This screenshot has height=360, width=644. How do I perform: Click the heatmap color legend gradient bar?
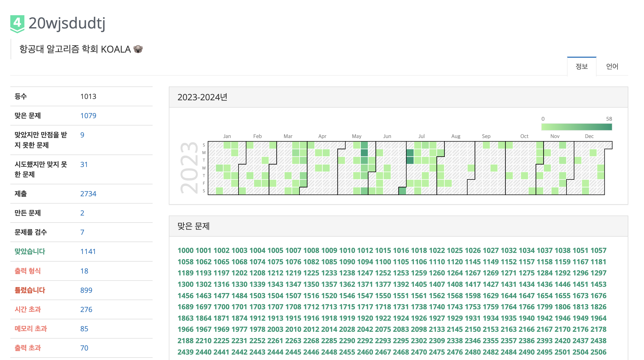(x=577, y=127)
